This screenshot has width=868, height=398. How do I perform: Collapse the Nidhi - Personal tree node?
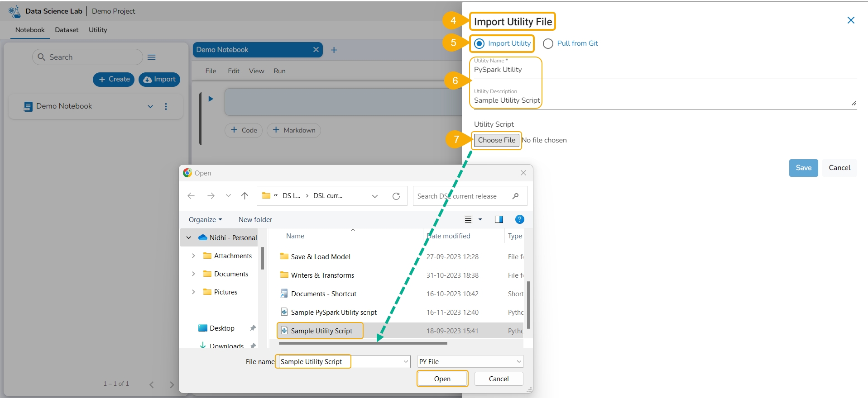point(189,237)
